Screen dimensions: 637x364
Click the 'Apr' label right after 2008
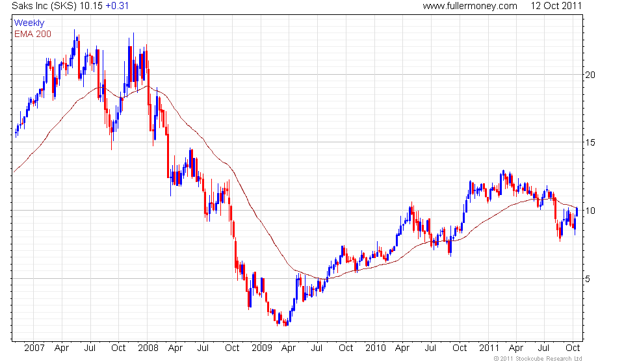175,348
